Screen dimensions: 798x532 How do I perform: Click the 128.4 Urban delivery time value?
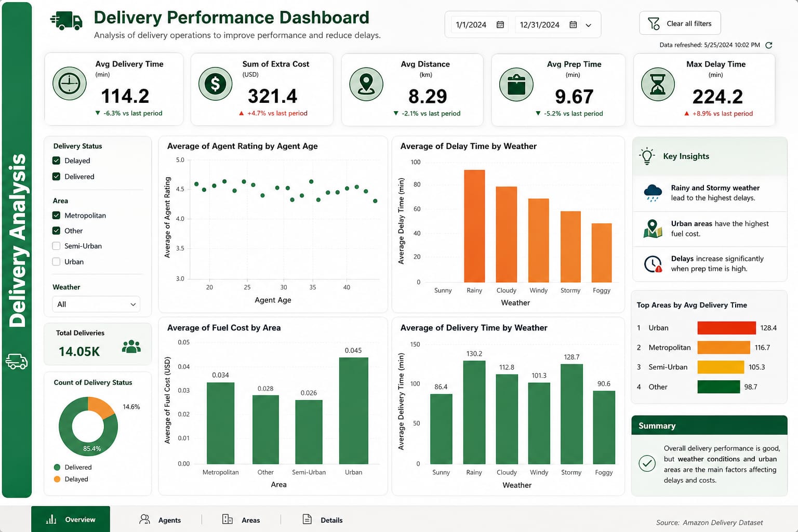pos(768,328)
